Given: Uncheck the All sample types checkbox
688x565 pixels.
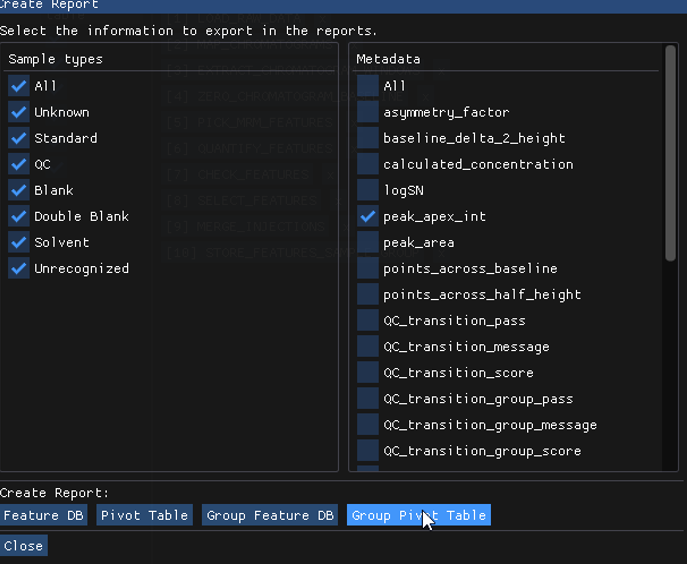Looking at the screenshot, I should 19,86.
